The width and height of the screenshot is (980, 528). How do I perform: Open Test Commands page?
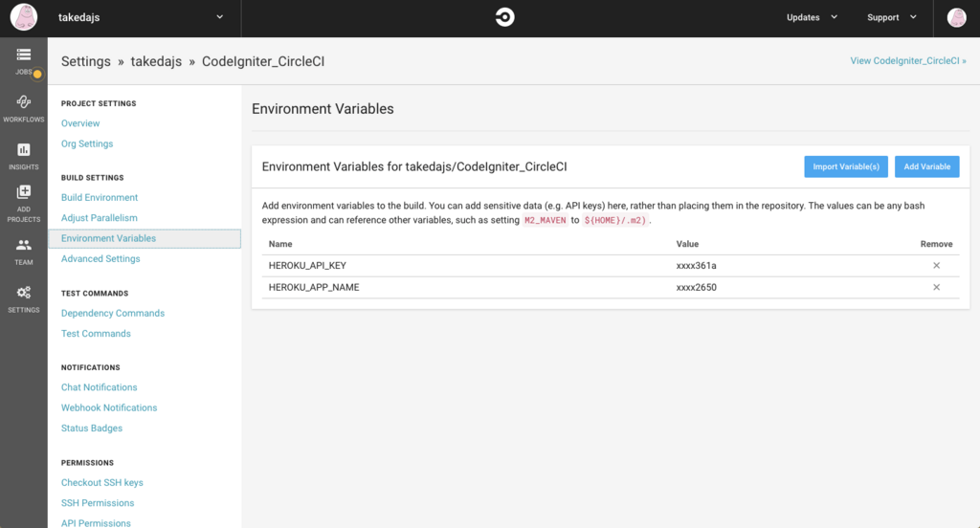click(x=96, y=334)
